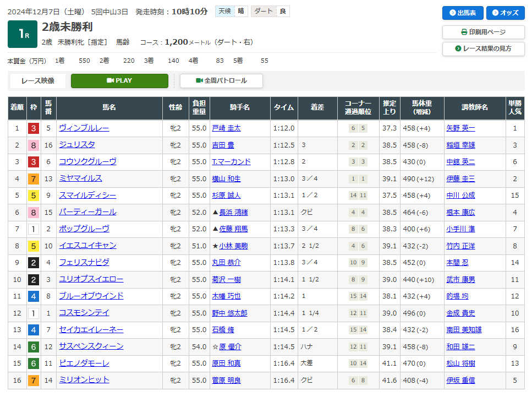This screenshot has width=532, height=396.
Task: Open the レース結果の見方 guide
Action: coord(483,48)
